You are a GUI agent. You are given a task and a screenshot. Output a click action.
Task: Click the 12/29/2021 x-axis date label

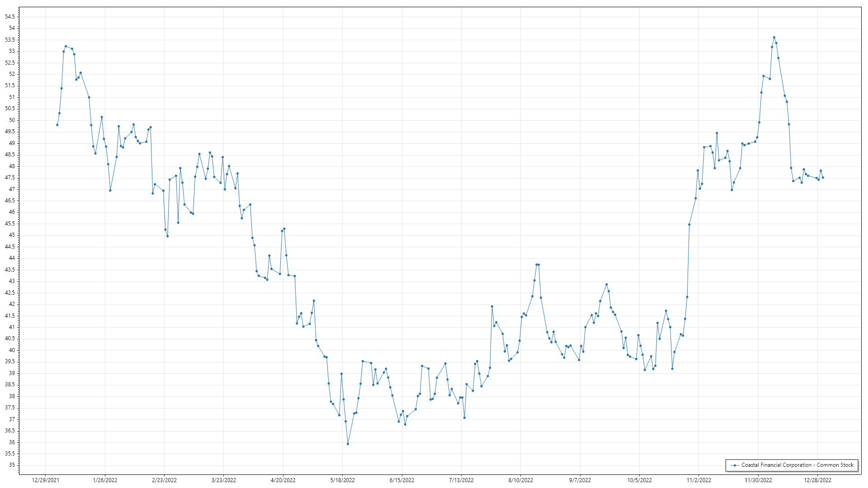coord(46,480)
